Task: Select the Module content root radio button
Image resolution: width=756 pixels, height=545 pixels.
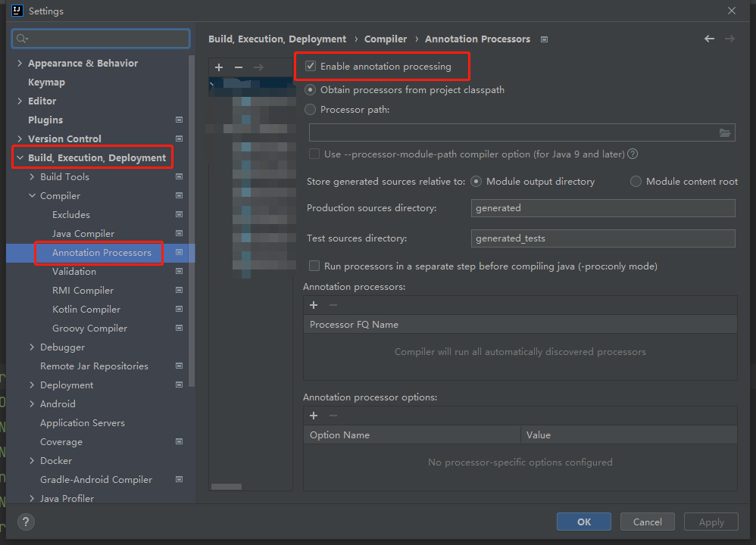Action: 635,181
